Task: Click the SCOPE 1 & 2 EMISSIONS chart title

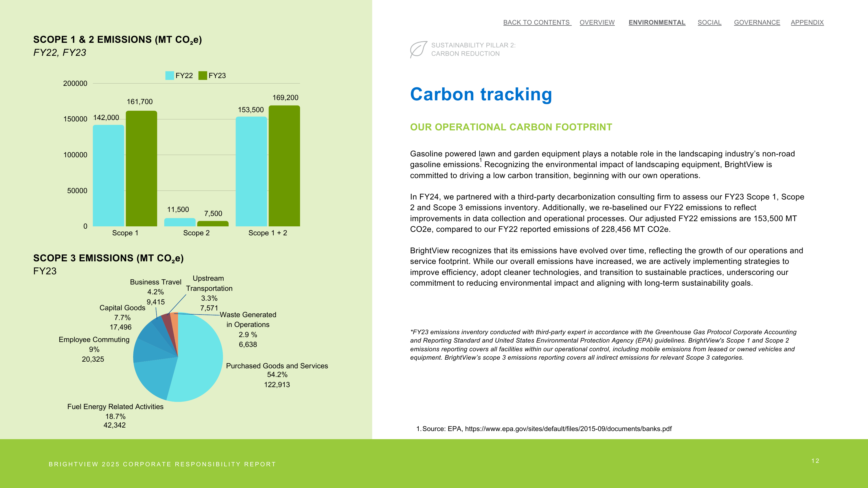Action: point(117,40)
